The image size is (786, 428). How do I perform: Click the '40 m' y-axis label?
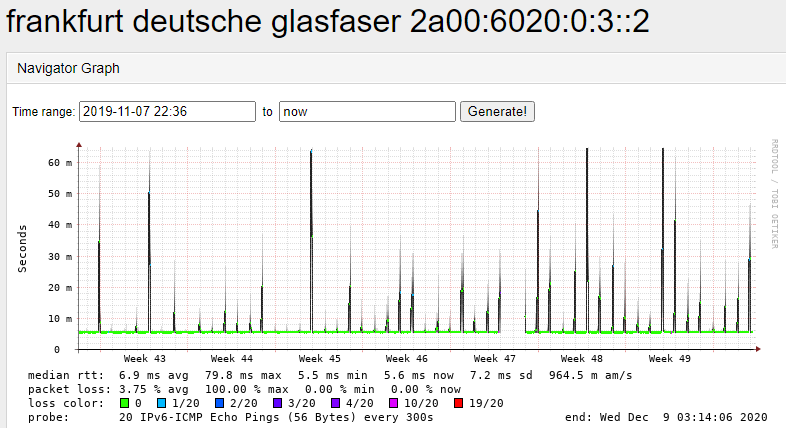coord(60,225)
